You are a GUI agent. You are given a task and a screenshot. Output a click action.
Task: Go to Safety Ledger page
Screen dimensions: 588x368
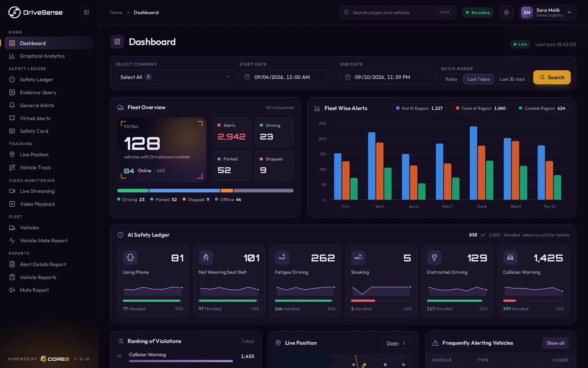tap(49, 79)
